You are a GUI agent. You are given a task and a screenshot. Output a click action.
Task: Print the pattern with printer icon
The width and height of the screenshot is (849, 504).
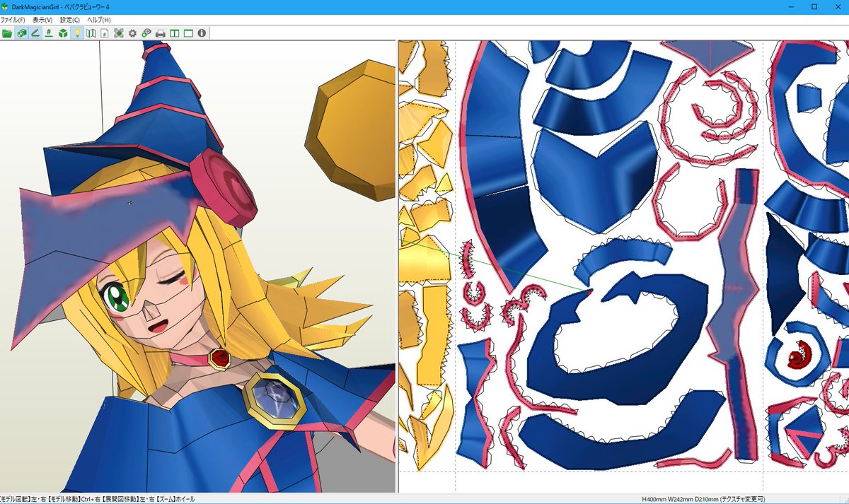click(161, 33)
